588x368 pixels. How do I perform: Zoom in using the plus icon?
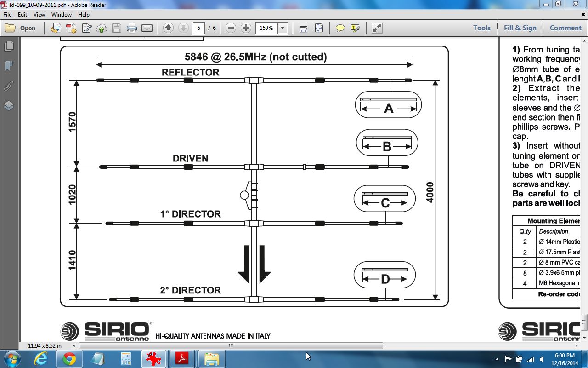(246, 28)
